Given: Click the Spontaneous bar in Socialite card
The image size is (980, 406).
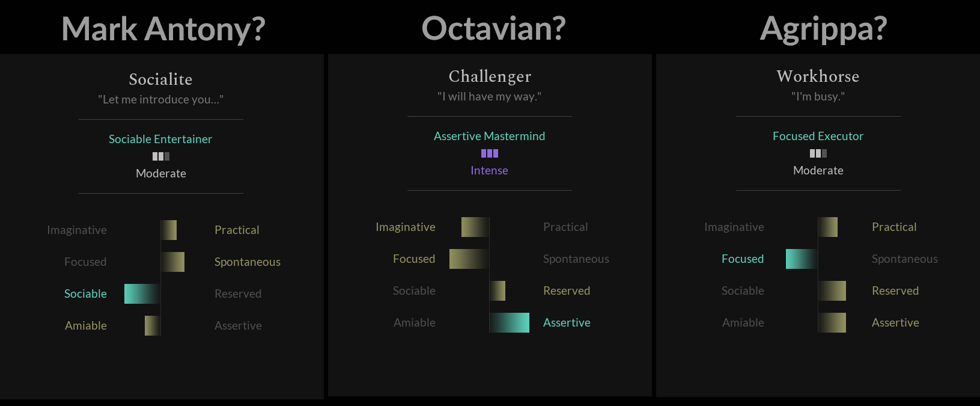Looking at the screenshot, I should point(172,262).
